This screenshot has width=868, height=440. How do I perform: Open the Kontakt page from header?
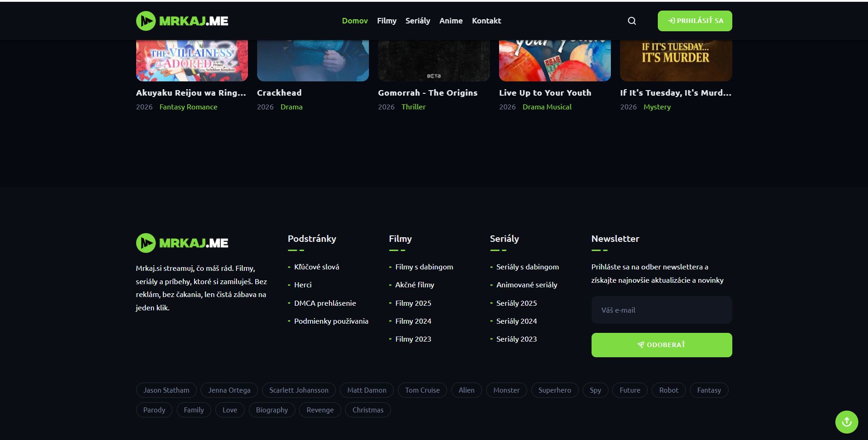(x=486, y=21)
